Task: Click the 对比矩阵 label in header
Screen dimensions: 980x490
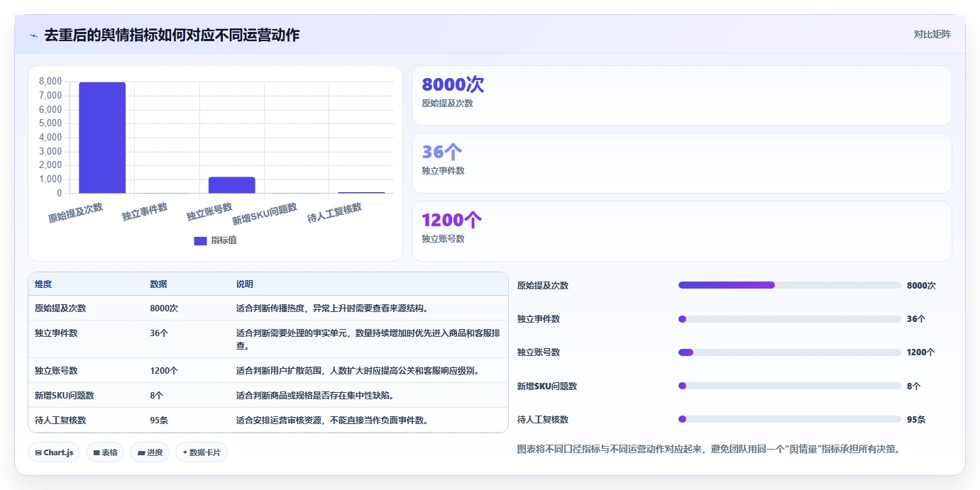Action: pyautogui.click(x=932, y=34)
